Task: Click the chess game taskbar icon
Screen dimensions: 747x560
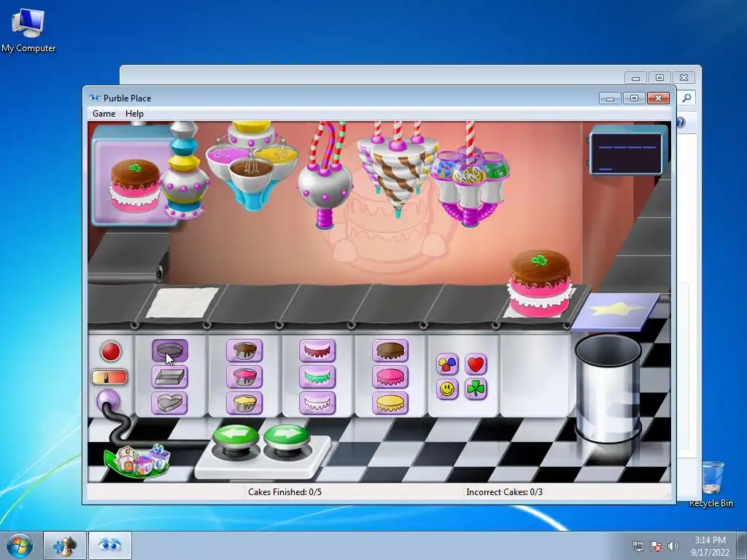Action: pyautogui.click(x=65, y=545)
